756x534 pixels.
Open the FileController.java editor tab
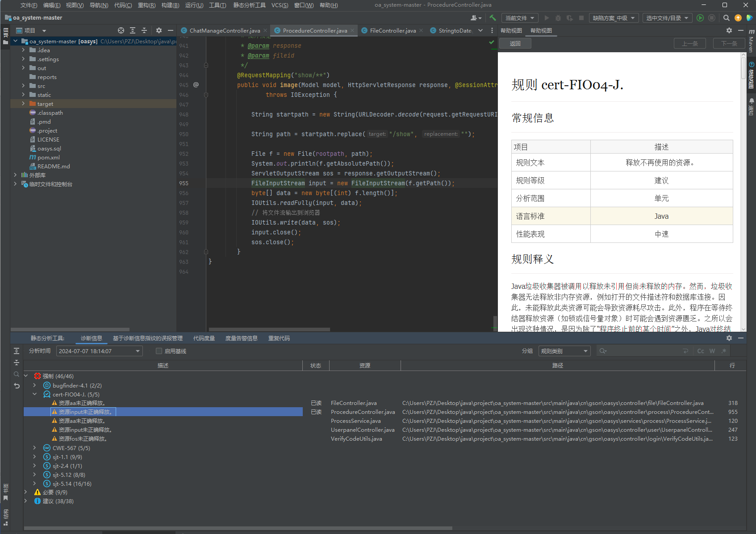tap(393, 30)
